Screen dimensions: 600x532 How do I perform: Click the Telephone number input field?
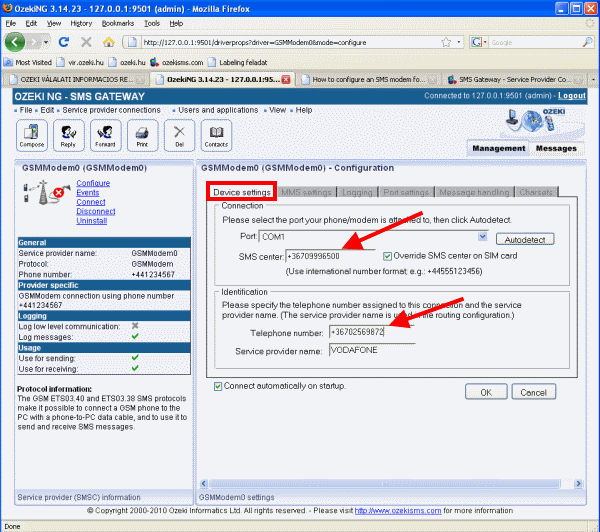[371, 332]
